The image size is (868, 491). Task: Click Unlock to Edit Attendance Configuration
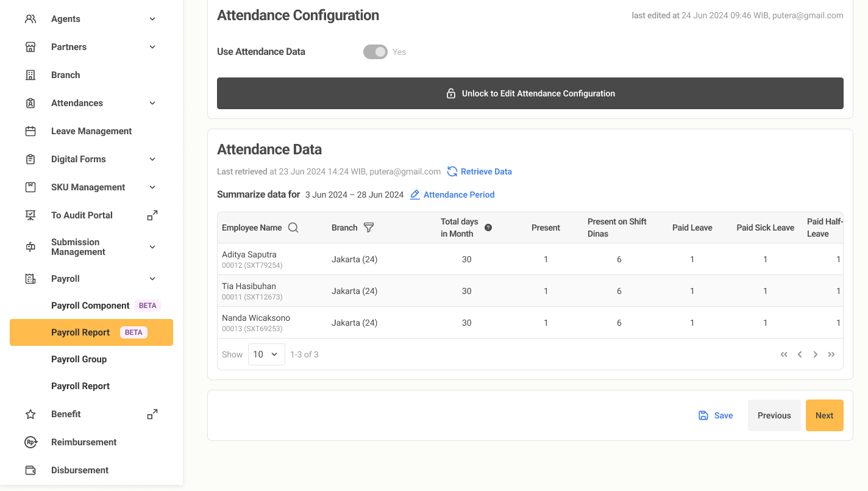(x=530, y=93)
